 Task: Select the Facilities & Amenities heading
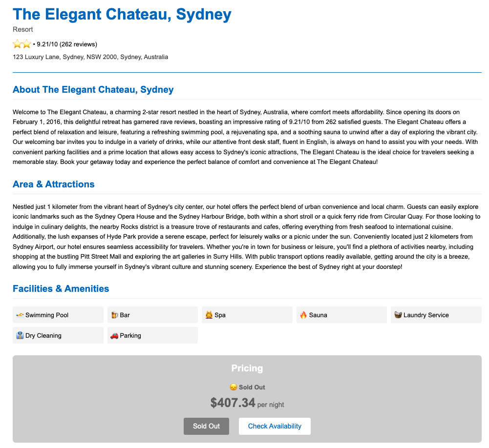coord(61,289)
